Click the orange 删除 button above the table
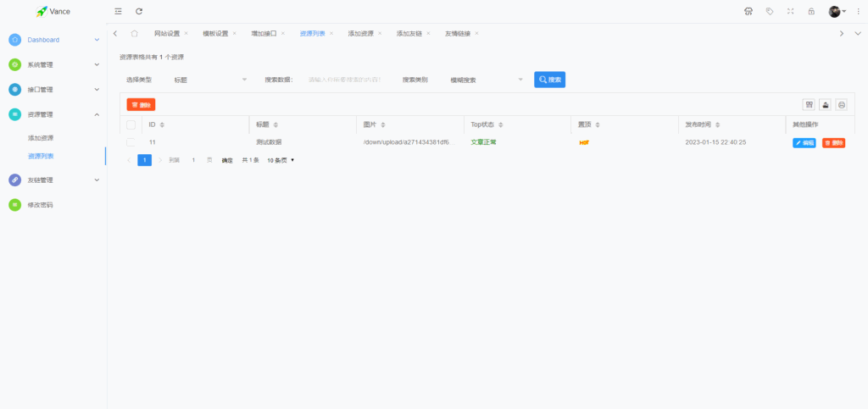Viewport: 868px width, 409px height. [x=142, y=104]
